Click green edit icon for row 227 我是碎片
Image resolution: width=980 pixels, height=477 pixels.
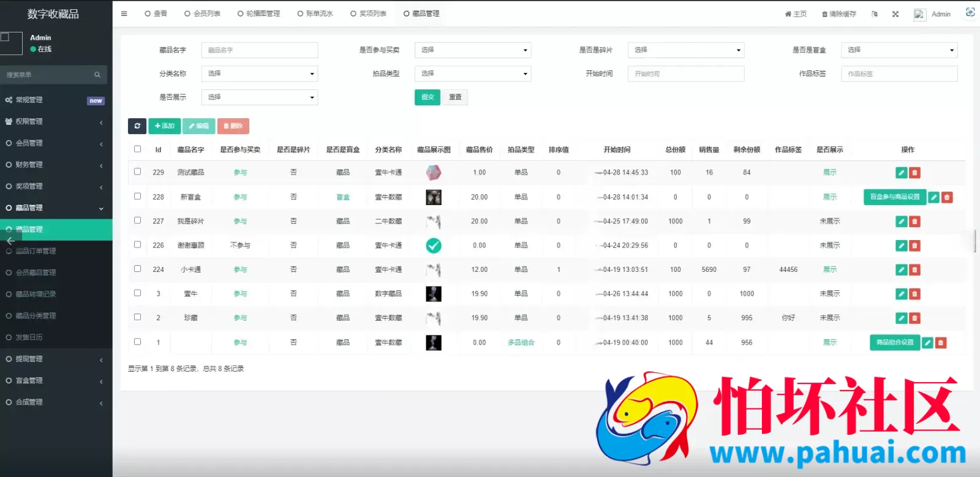902,221
